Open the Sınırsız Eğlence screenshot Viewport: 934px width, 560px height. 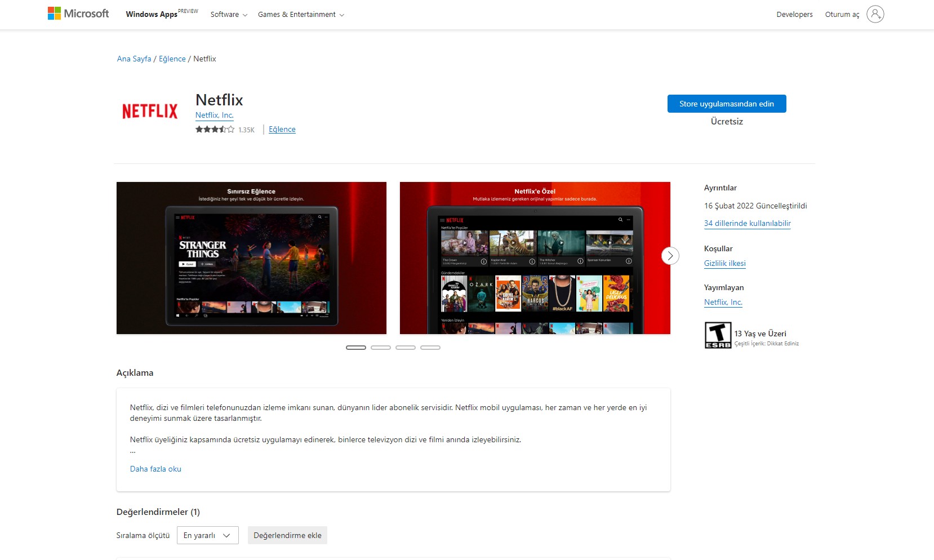point(251,258)
